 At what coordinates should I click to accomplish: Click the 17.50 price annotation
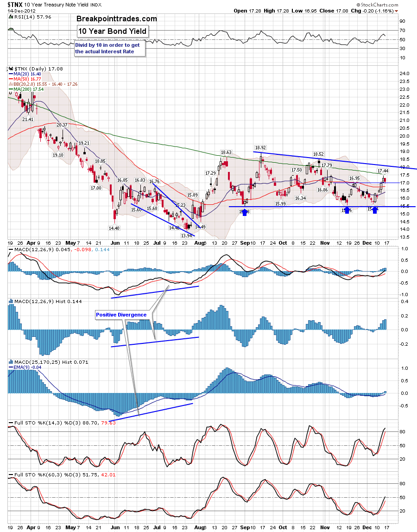pos(297,170)
